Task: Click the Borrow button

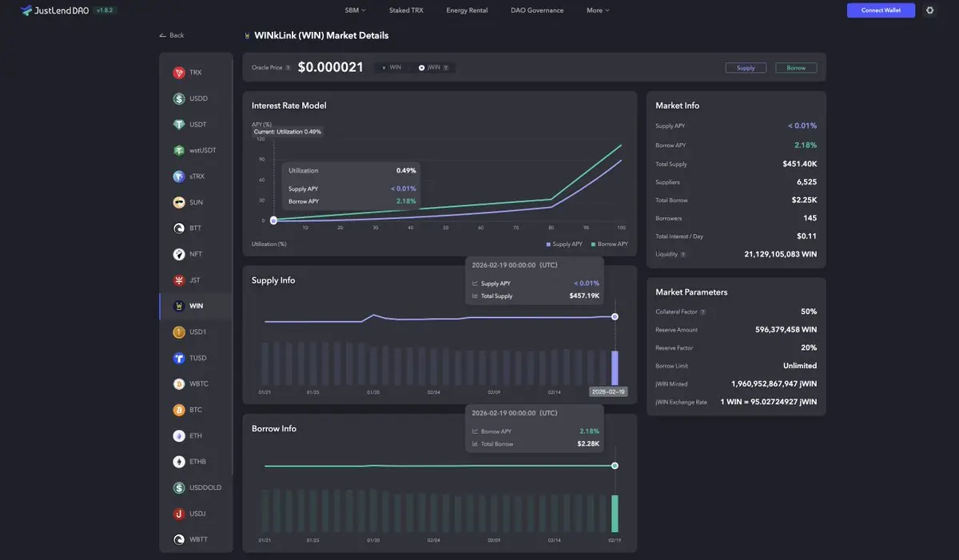Action: 796,68
